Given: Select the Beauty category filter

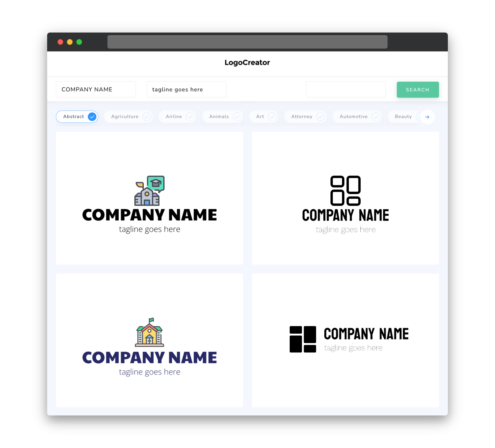Looking at the screenshot, I should point(403,117).
